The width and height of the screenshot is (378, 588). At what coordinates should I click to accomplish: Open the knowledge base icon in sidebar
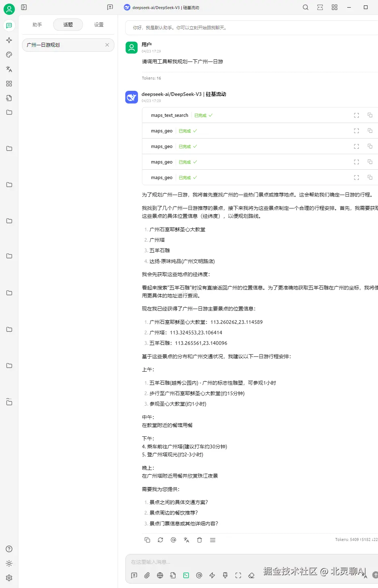coord(9,98)
